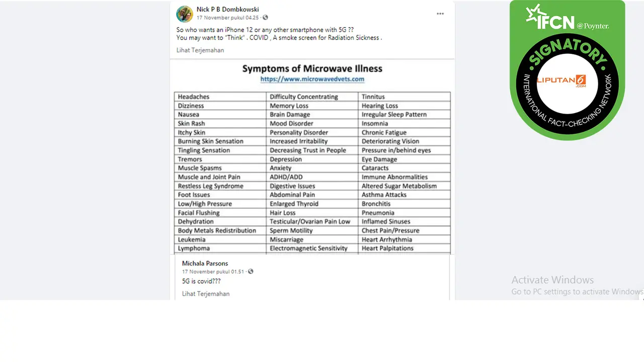
Task: Click Nick P B Dombkowski's profile picture
Action: point(185,14)
